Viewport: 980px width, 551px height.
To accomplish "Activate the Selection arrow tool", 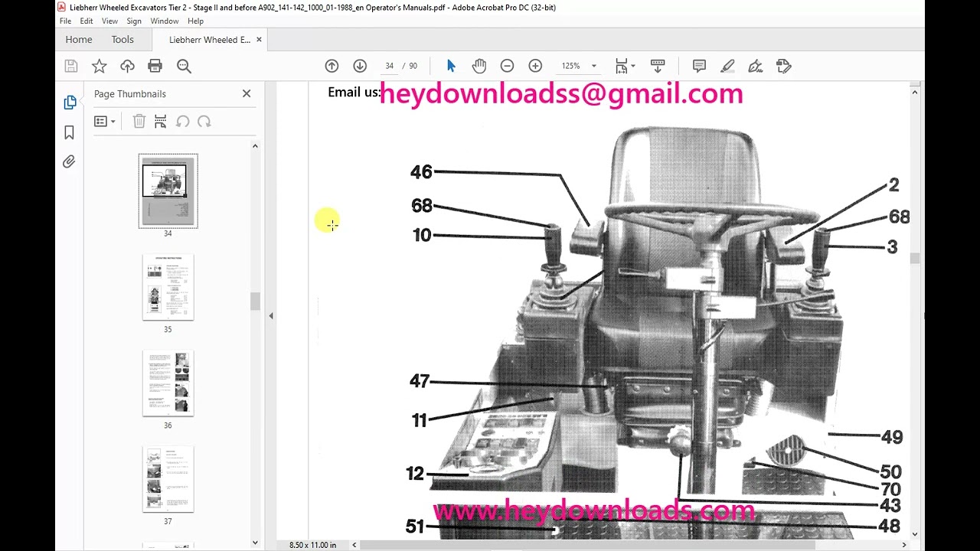I will 451,66.
